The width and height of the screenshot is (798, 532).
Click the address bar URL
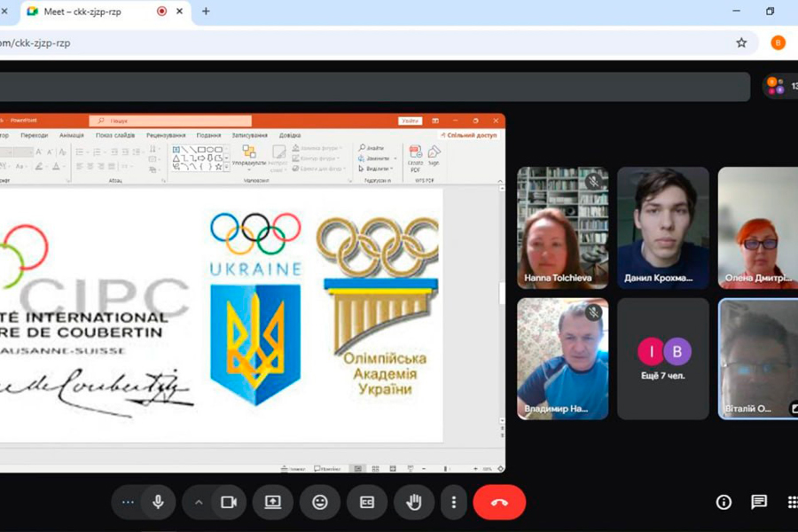click(x=35, y=43)
